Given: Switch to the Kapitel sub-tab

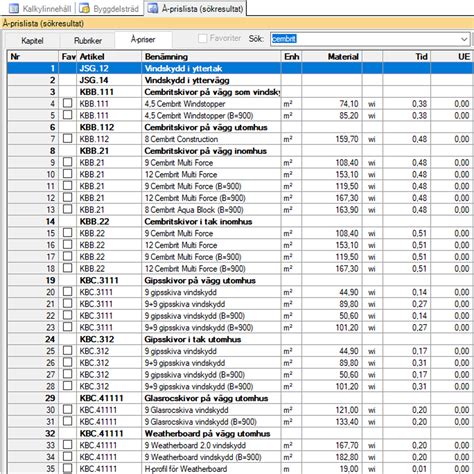Looking at the screenshot, I should pos(32,41).
